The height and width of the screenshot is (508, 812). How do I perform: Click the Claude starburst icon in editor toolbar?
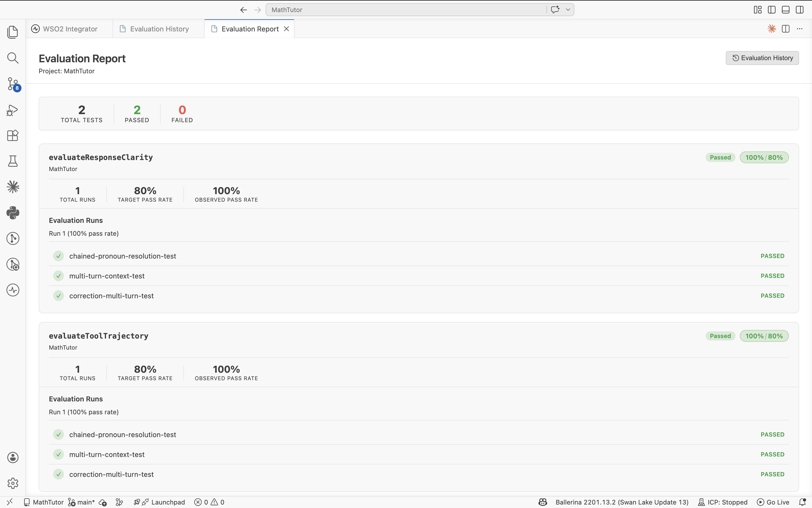pos(771,29)
